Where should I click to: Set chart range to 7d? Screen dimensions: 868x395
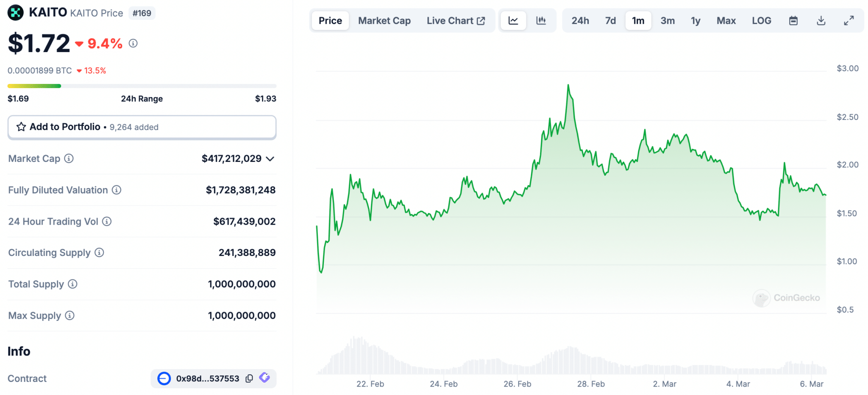click(610, 20)
